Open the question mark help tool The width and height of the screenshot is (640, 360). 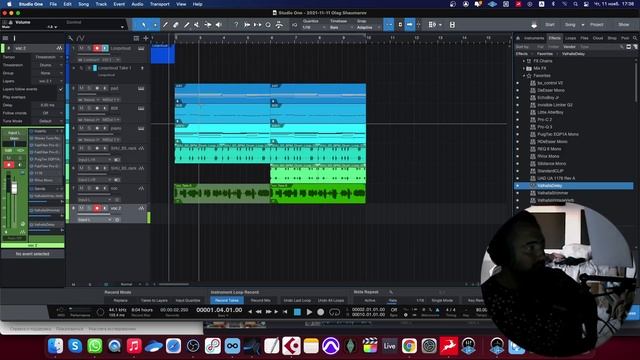tap(236, 25)
